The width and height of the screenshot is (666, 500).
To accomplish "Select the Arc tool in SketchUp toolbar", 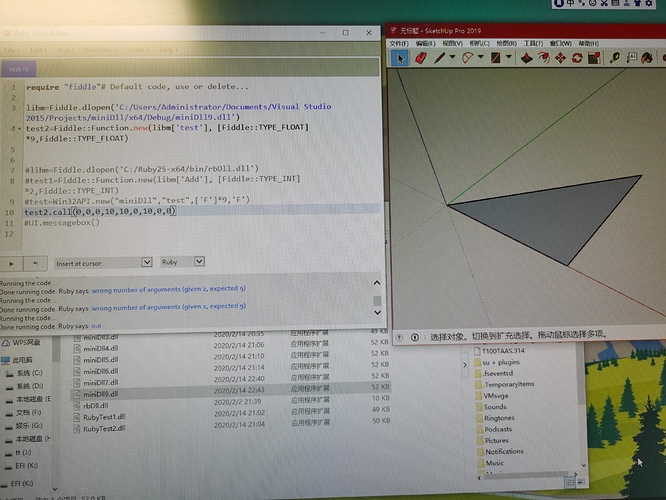I will click(x=467, y=58).
